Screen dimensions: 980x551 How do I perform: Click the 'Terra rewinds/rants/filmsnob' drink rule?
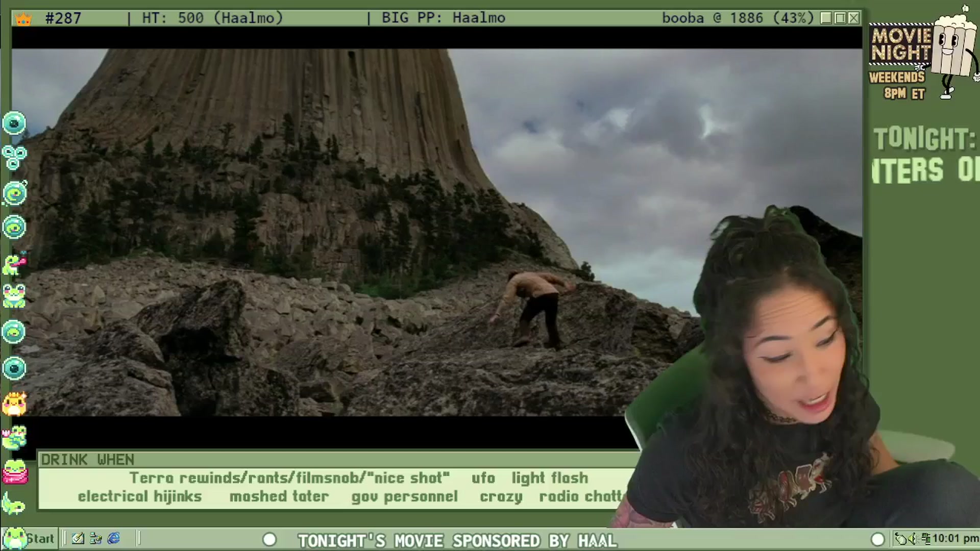click(x=290, y=478)
